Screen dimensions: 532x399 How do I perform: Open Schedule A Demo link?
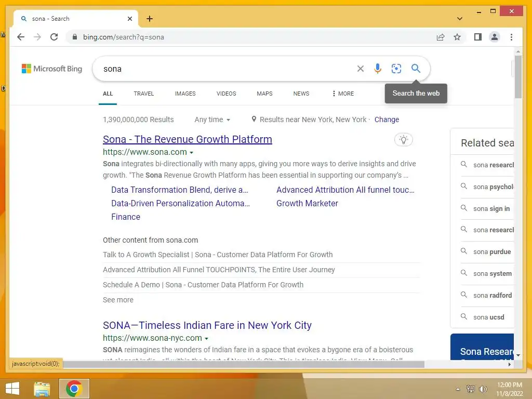pos(203,285)
